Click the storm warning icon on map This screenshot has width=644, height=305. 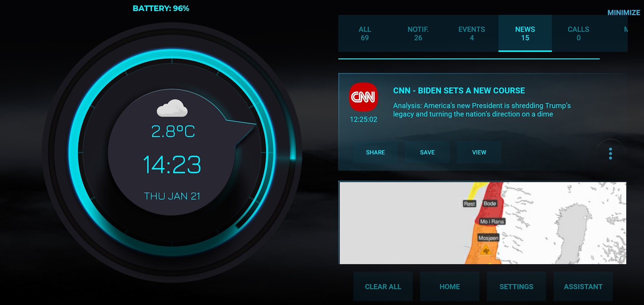click(486, 250)
